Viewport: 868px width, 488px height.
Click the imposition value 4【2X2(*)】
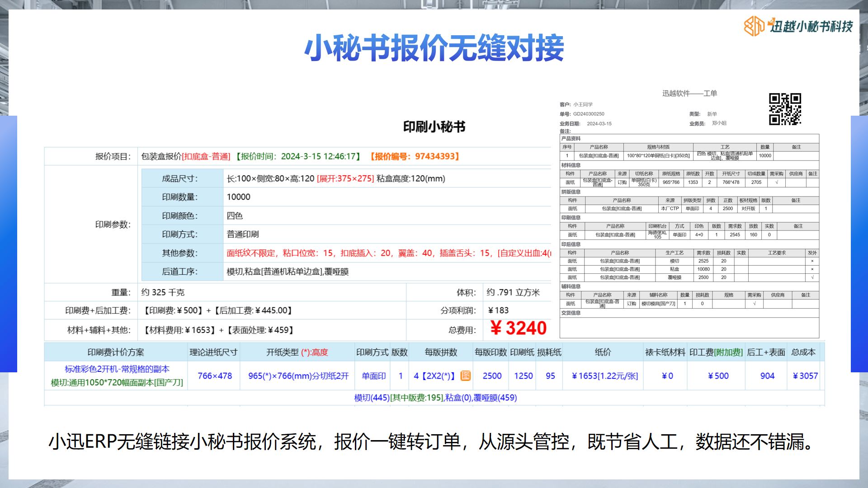pyautogui.click(x=435, y=376)
